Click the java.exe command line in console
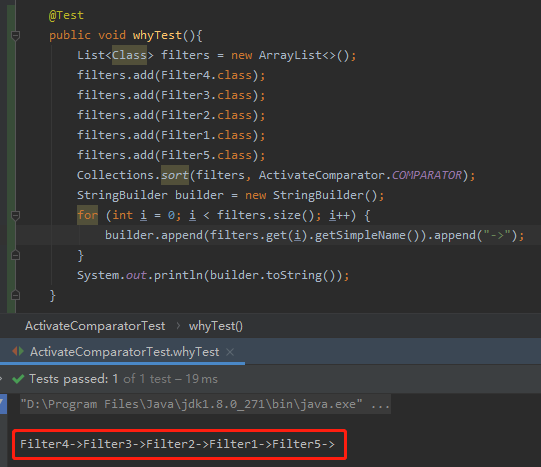Image resolution: width=541 pixels, height=467 pixels. point(205,404)
